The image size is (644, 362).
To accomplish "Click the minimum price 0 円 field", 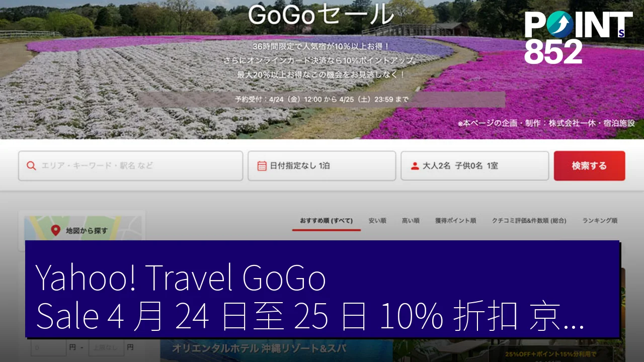I will (49, 347).
